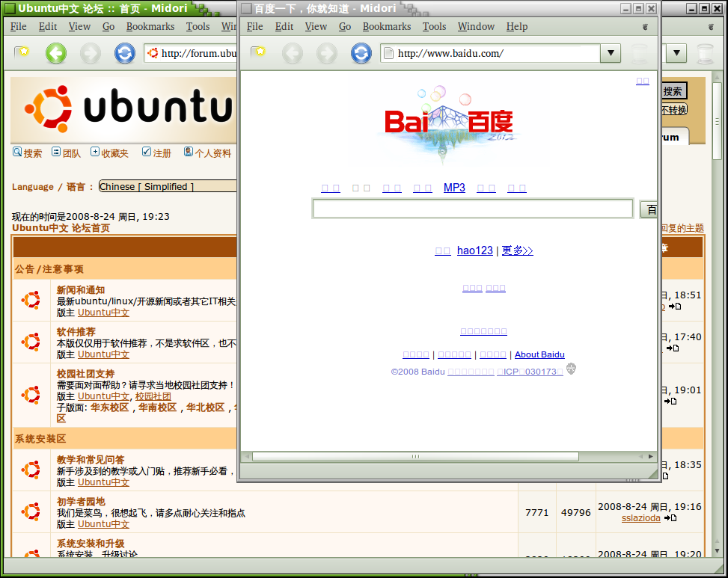
Task: Open Window menu in Baidu window
Action: [476, 27]
